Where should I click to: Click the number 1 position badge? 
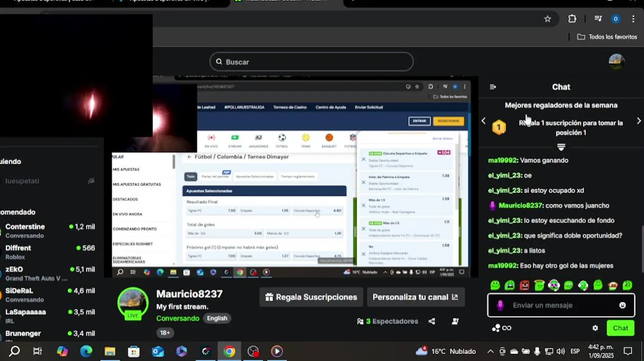(499, 127)
